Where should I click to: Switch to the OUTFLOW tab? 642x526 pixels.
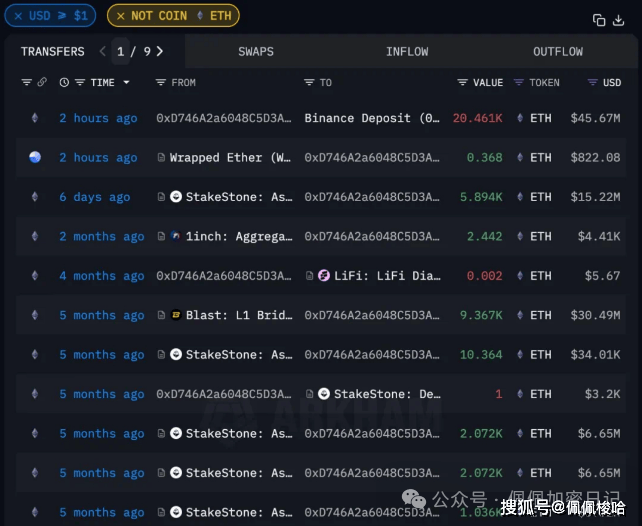coord(558,52)
